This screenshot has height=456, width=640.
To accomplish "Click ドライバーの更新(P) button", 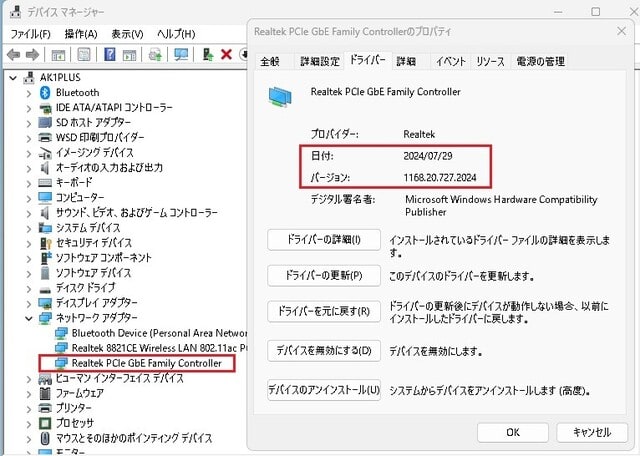I will click(x=324, y=276).
